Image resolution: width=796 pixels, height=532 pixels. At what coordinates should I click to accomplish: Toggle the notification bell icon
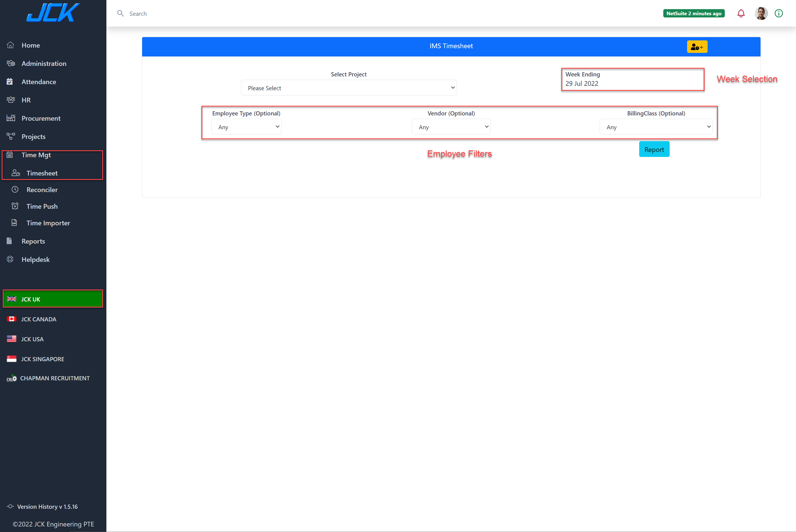(742, 13)
